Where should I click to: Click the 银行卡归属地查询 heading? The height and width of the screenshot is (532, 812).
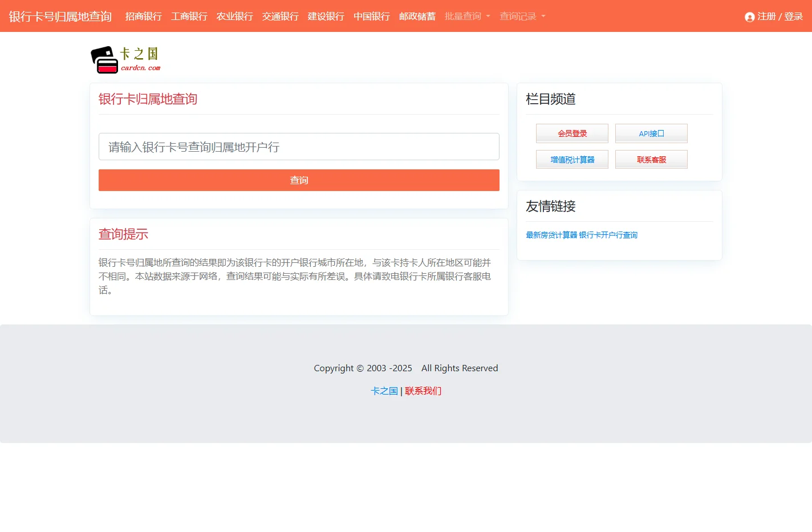click(x=148, y=99)
